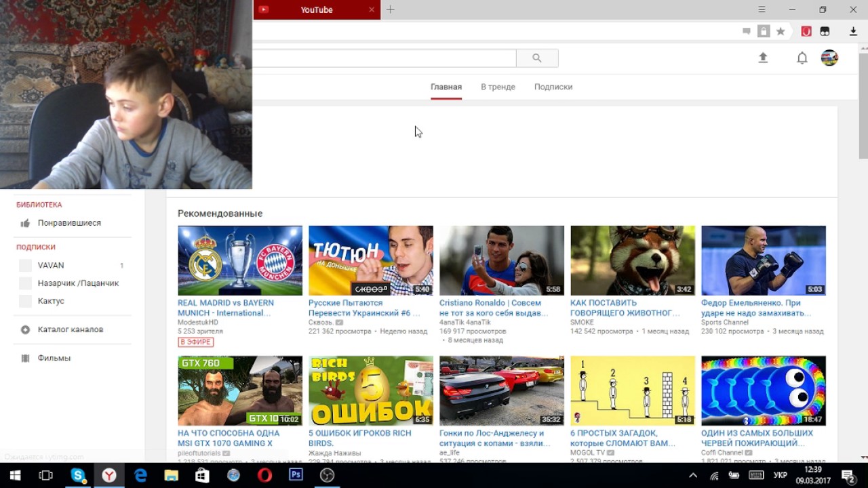Open Фильмы in the sidebar
Screen dimensions: 868x488
point(54,358)
